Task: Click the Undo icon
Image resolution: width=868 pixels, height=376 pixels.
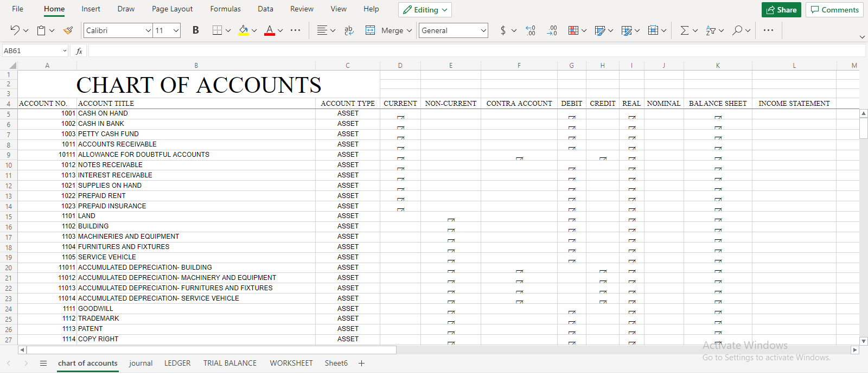Action: (15, 30)
